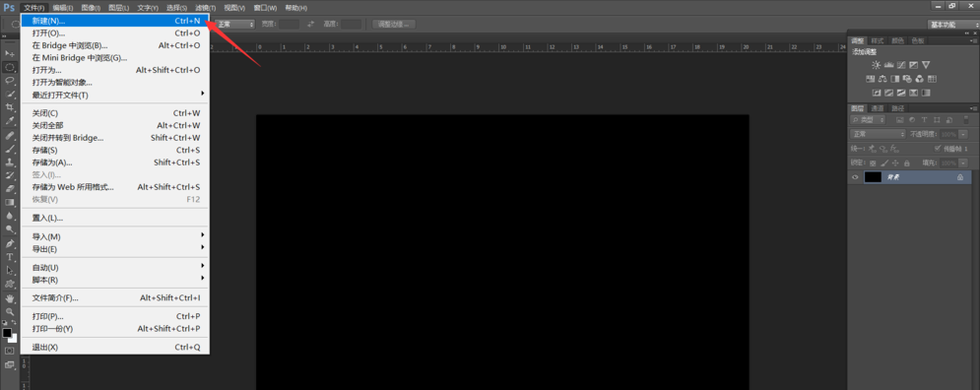Toggle the 传播帧 1 checkbox
The height and width of the screenshot is (390, 980).
click(938, 149)
